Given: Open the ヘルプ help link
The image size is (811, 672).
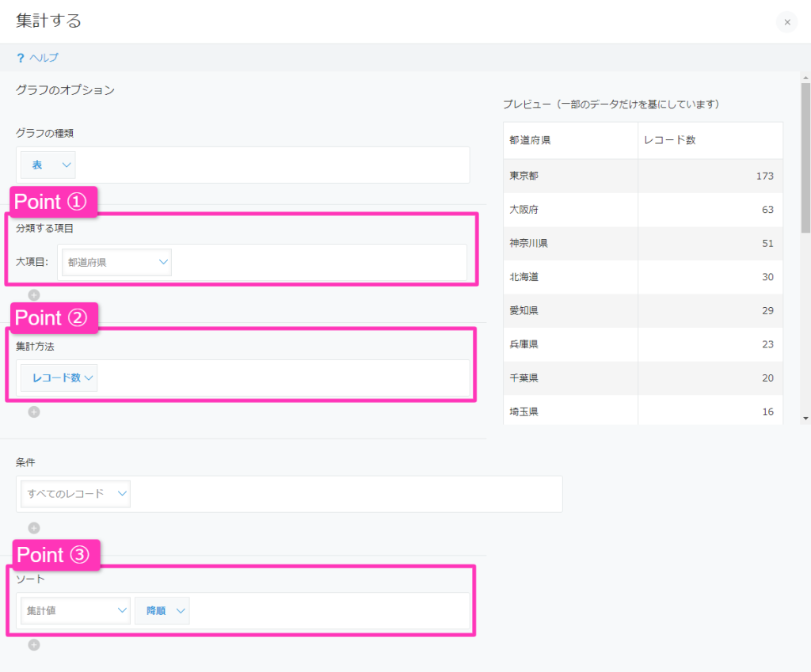Looking at the screenshot, I should (x=44, y=58).
